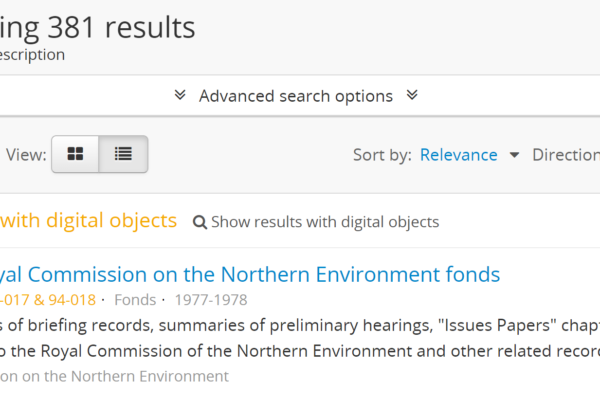Click the right double-chevron beside Advanced search
Image resolution: width=600 pixels, height=400 pixels.
tap(411, 96)
